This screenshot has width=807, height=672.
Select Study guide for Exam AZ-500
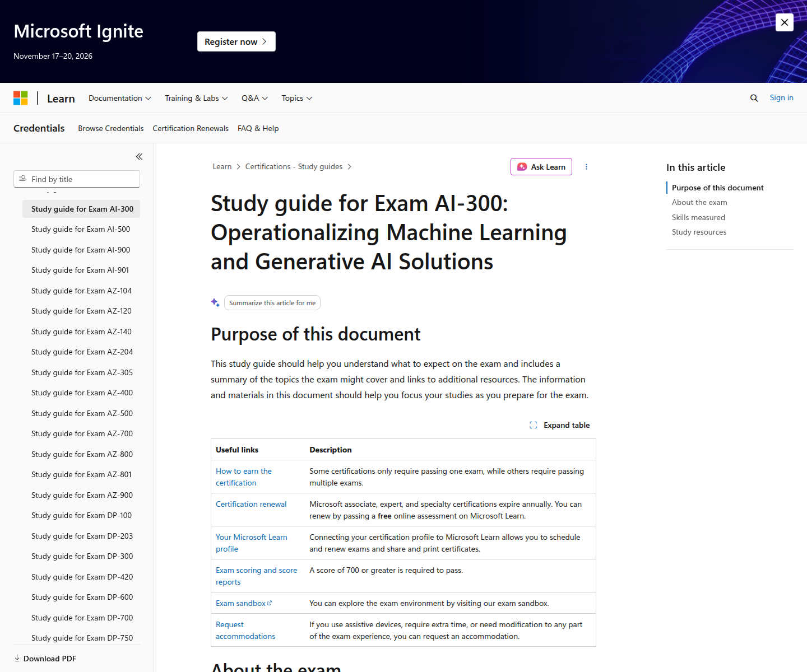[x=81, y=413]
